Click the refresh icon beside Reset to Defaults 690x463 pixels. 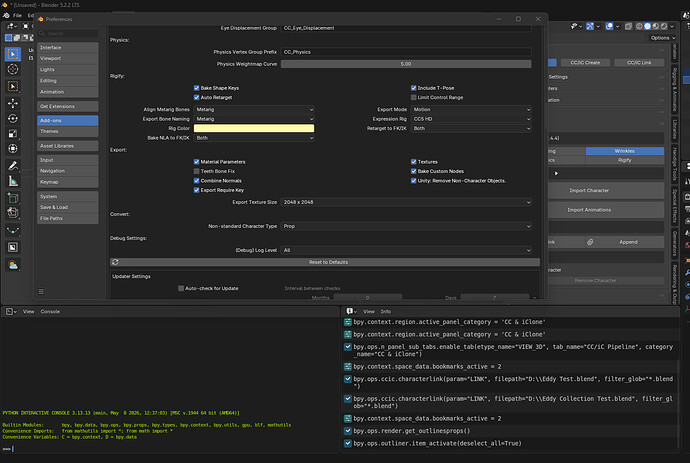tap(115, 262)
